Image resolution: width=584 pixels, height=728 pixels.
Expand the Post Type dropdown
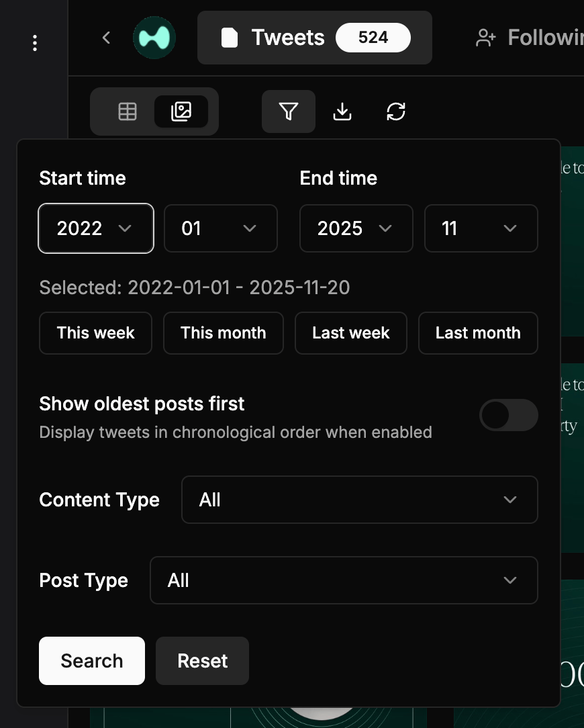point(343,580)
